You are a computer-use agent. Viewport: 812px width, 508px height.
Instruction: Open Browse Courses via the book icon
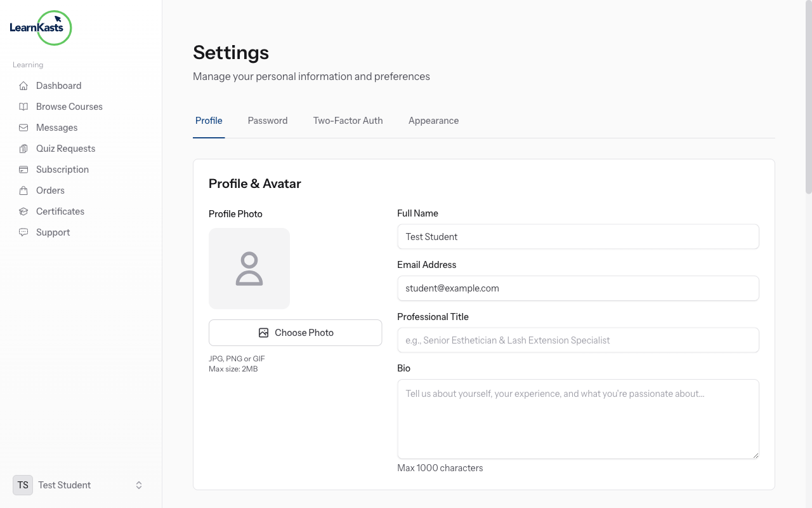[x=23, y=106]
